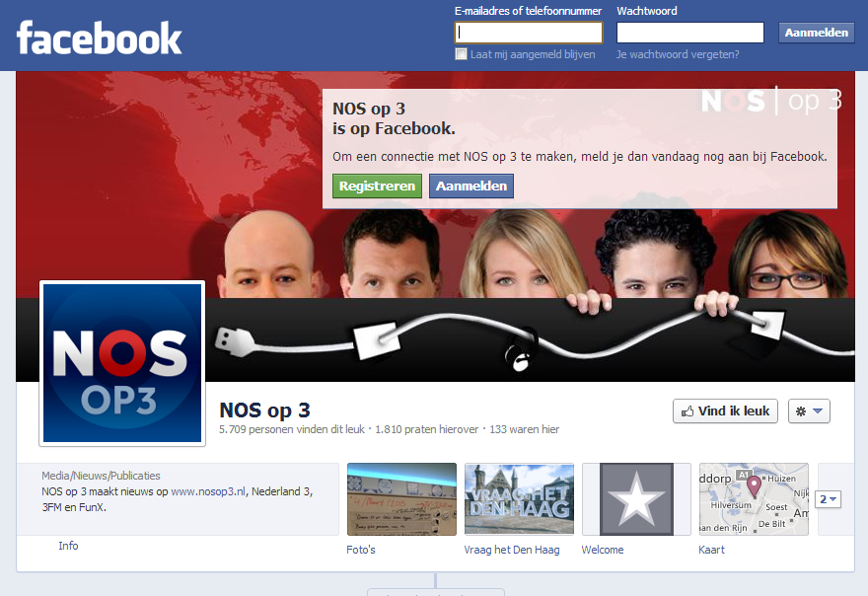
Task: Click Vraag het Den Haag label link
Action: [x=512, y=550]
